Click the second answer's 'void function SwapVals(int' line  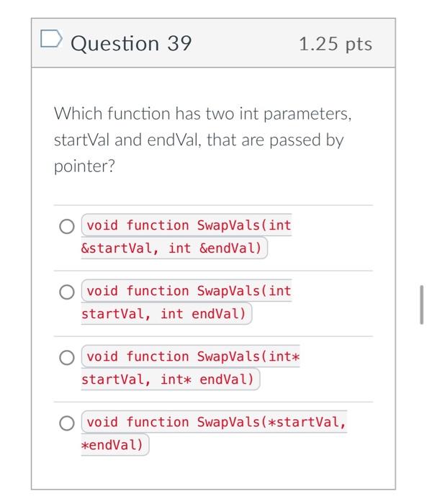coord(189,291)
